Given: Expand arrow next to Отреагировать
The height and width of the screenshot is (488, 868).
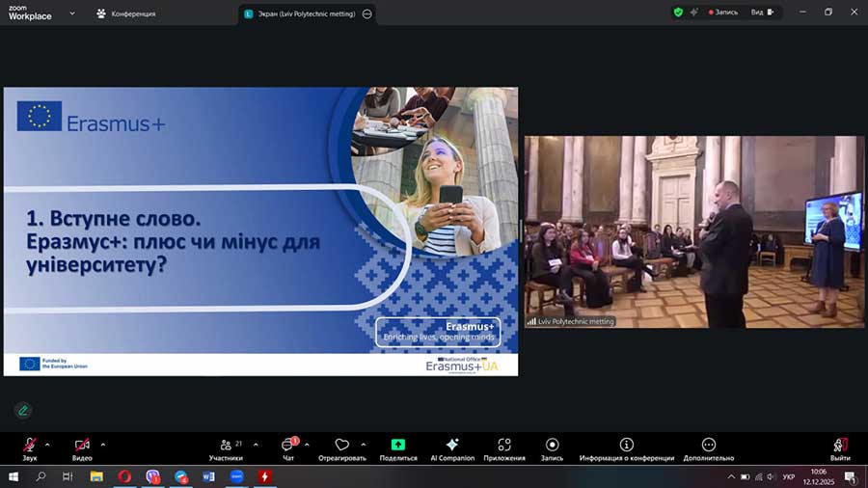Looking at the screenshot, I should [x=364, y=445].
